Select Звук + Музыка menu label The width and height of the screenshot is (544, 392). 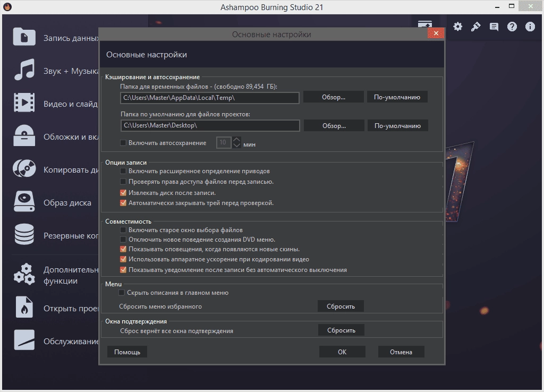tap(71, 71)
